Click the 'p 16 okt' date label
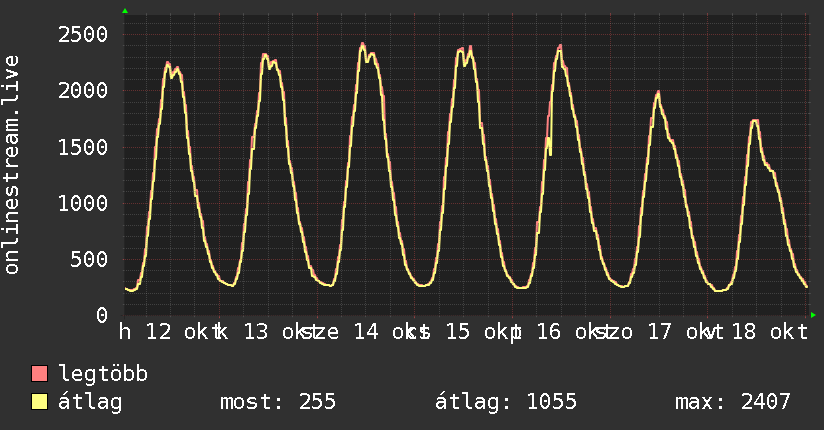824x430 pixels. coord(562,332)
